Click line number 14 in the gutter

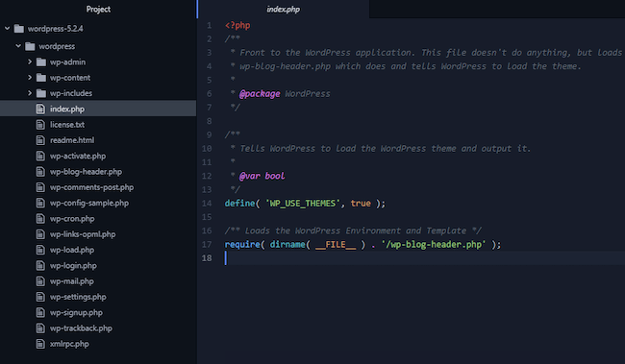[207, 203]
